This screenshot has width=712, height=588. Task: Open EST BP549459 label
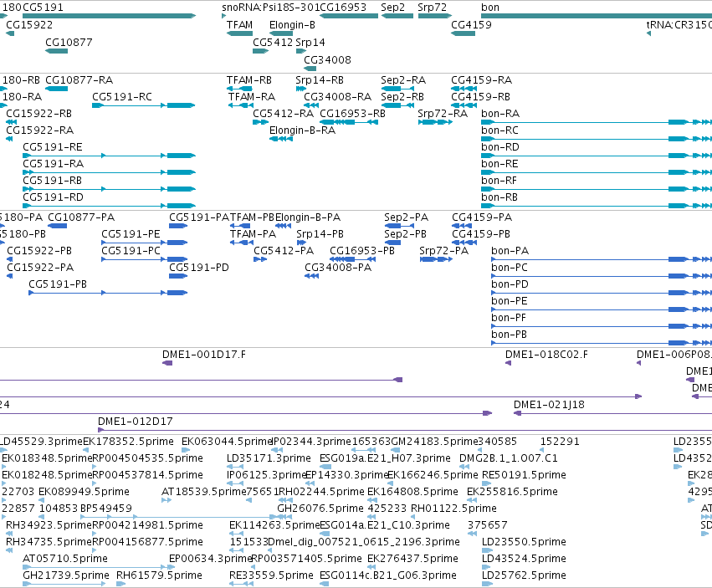[106, 509]
